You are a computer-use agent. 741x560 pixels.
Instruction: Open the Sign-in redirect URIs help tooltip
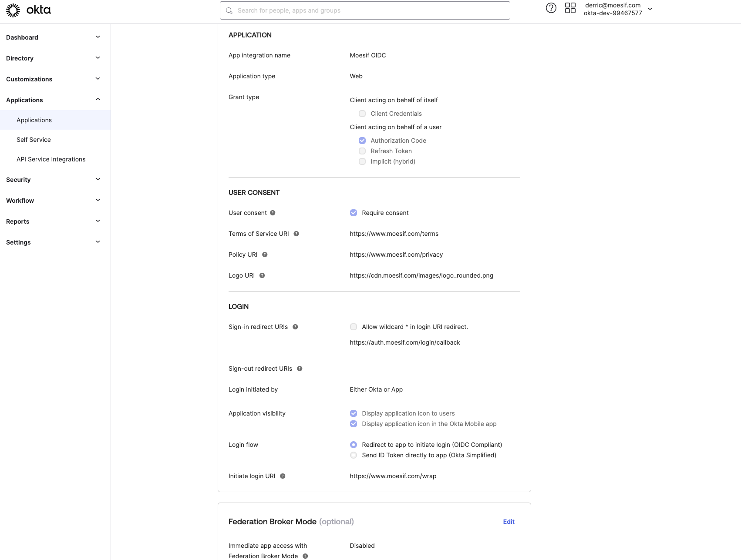[295, 327]
